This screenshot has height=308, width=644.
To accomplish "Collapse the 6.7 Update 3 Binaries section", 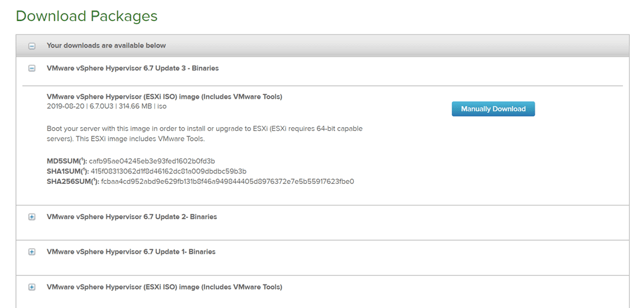I will 31,69.
